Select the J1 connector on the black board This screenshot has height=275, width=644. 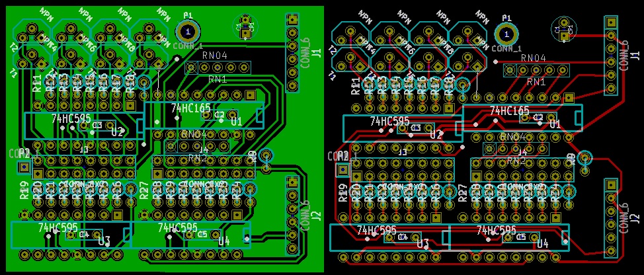click(611, 56)
